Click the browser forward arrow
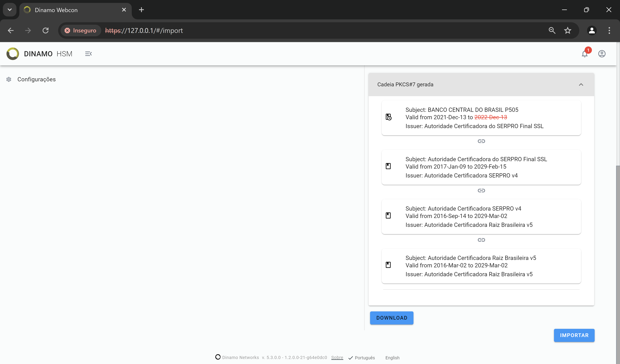This screenshot has height=364, width=620. pyautogui.click(x=28, y=30)
